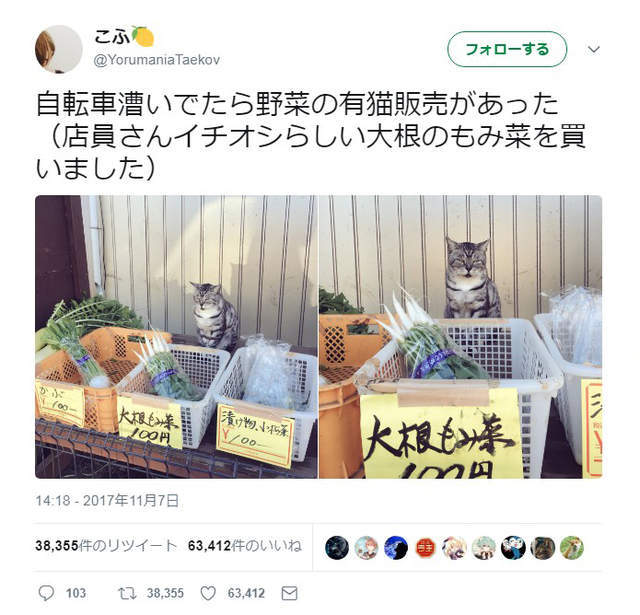Click the reply speech bubble icon

pyautogui.click(x=46, y=593)
